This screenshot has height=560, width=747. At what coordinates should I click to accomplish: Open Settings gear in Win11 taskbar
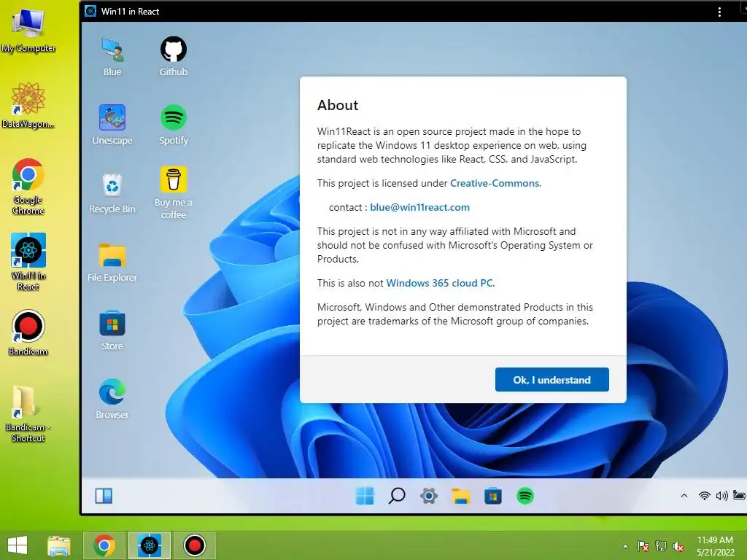pos(429,496)
